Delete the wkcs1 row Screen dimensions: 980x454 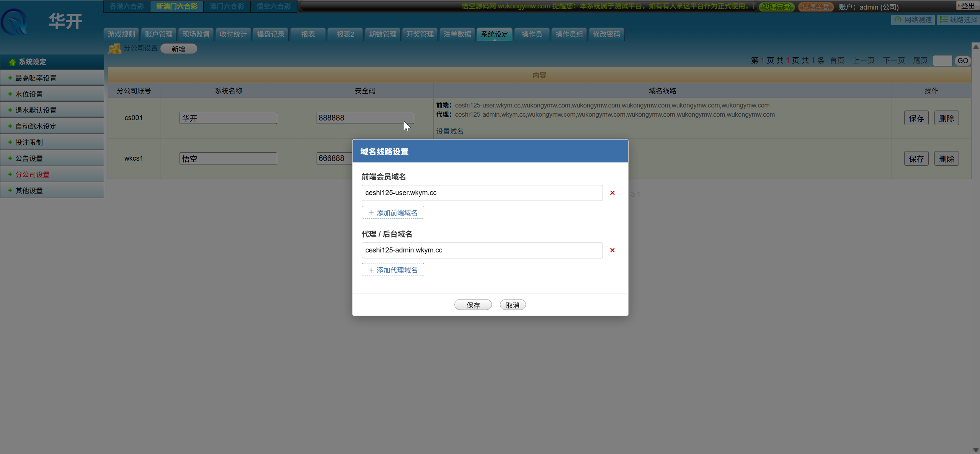click(x=946, y=159)
